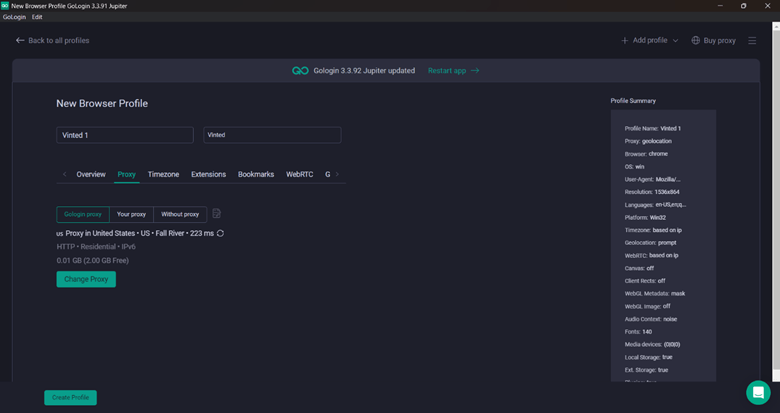This screenshot has height=413, width=780.
Task: Click the second field containing Vinted
Action: pos(272,135)
